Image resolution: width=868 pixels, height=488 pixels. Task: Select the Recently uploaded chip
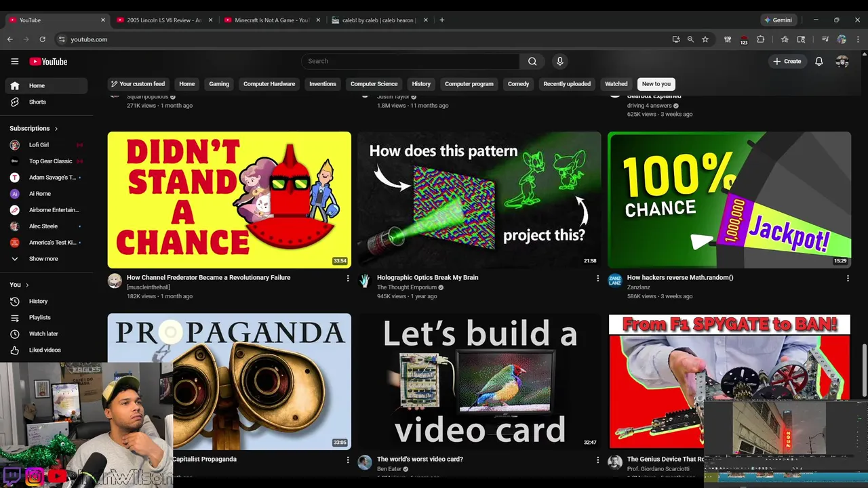pos(567,84)
